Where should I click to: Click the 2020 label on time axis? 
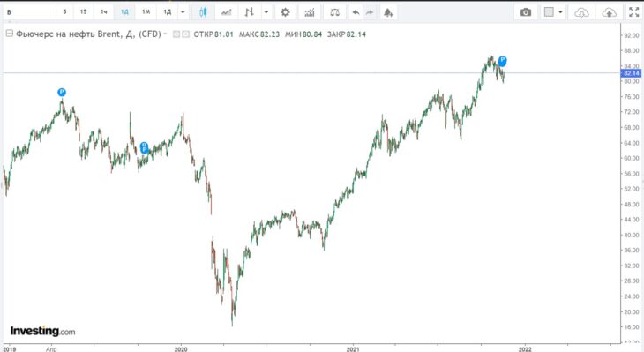(x=181, y=349)
